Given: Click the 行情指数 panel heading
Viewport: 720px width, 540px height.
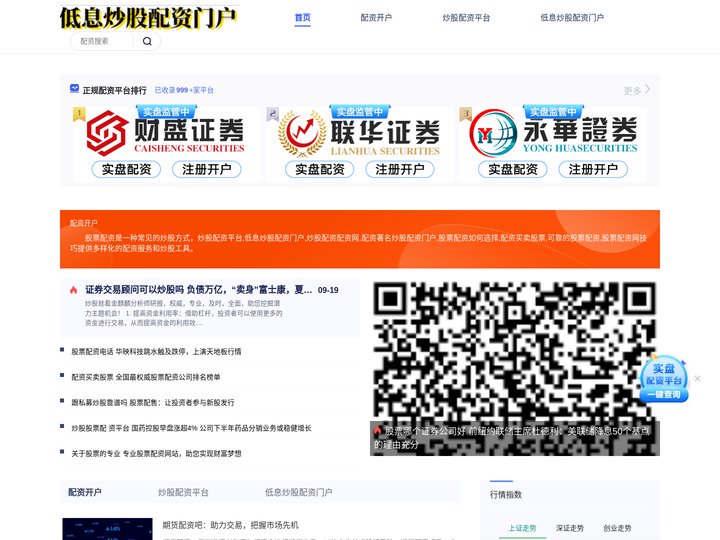Looking at the screenshot, I should tap(506, 495).
